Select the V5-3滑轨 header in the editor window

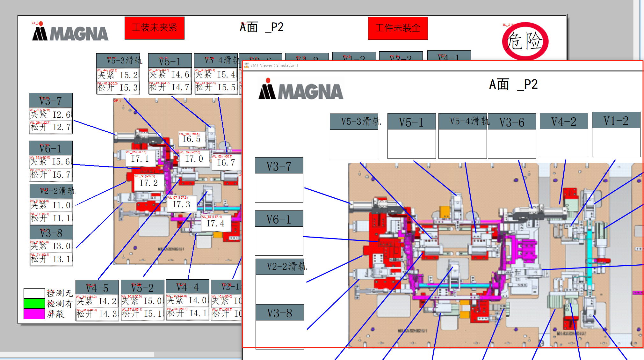pyautogui.click(x=118, y=61)
